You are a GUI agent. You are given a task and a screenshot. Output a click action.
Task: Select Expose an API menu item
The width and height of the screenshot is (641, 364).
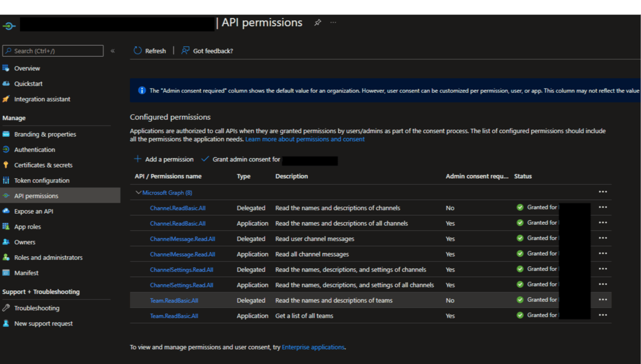point(34,211)
